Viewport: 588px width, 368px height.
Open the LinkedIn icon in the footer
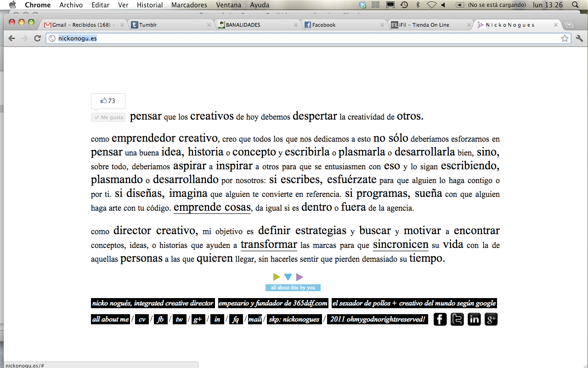(x=474, y=319)
